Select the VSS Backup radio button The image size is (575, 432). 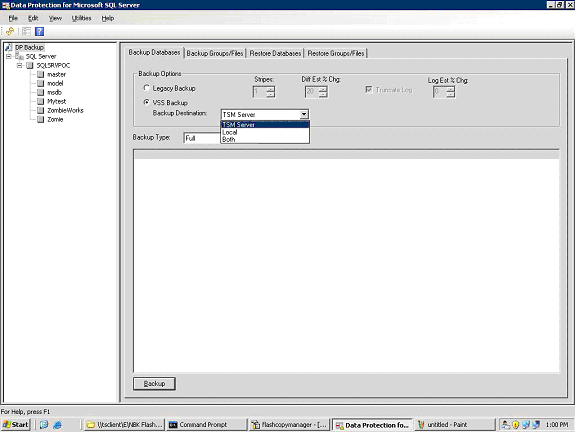click(147, 102)
